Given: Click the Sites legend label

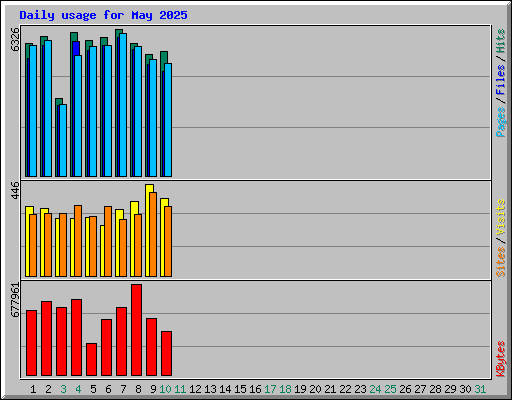Looking at the screenshot, I should click(501, 262).
